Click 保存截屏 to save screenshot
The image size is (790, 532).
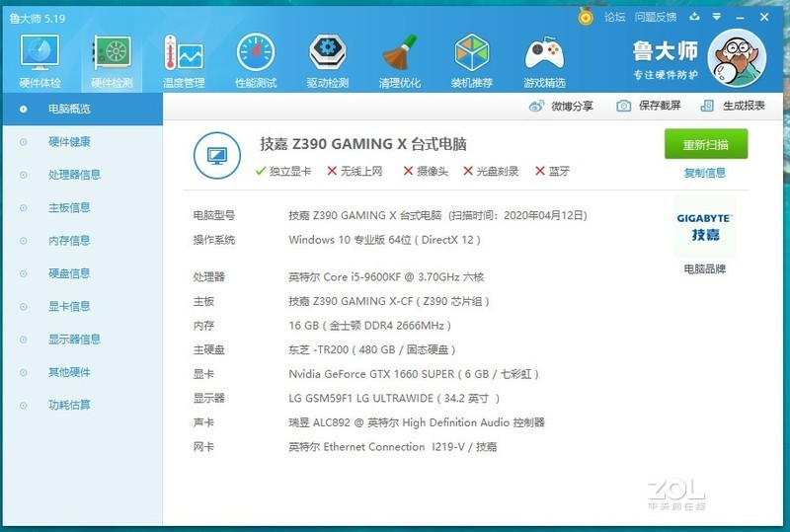(649, 106)
